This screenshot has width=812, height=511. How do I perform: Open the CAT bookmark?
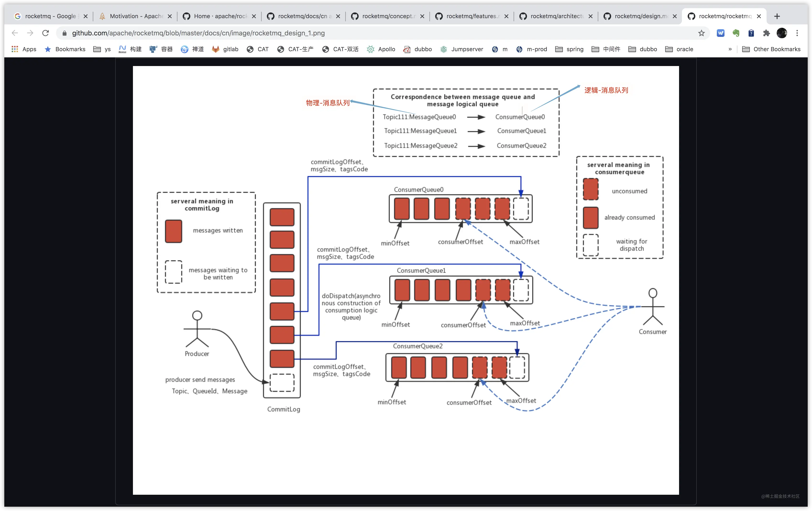pyautogui.click(x=258, y=49)
